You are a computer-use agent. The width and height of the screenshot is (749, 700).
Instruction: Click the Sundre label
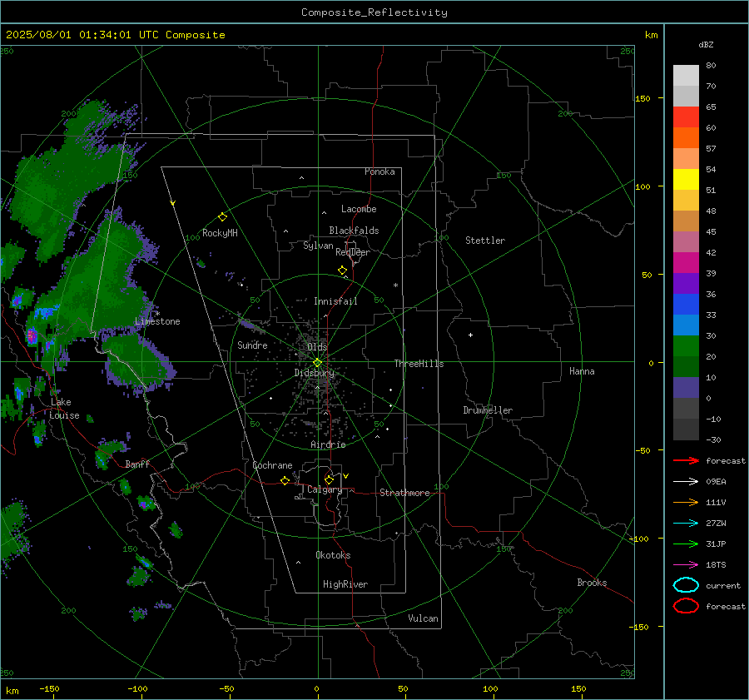click(252, 345)
